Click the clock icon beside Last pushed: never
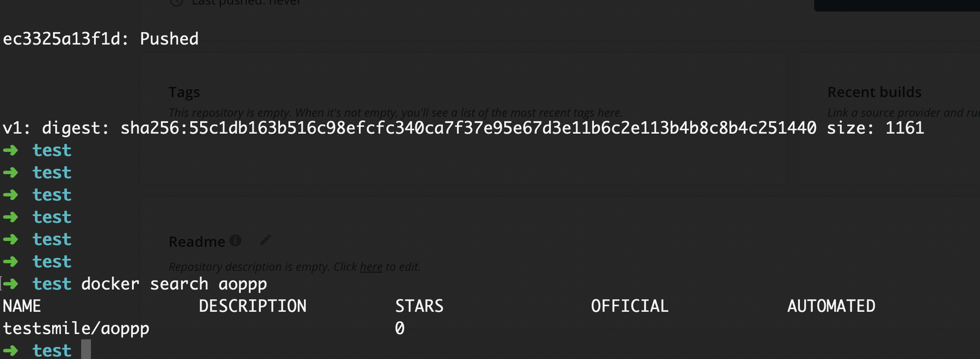Screen dimensions: 980x359 click(176, 3)
